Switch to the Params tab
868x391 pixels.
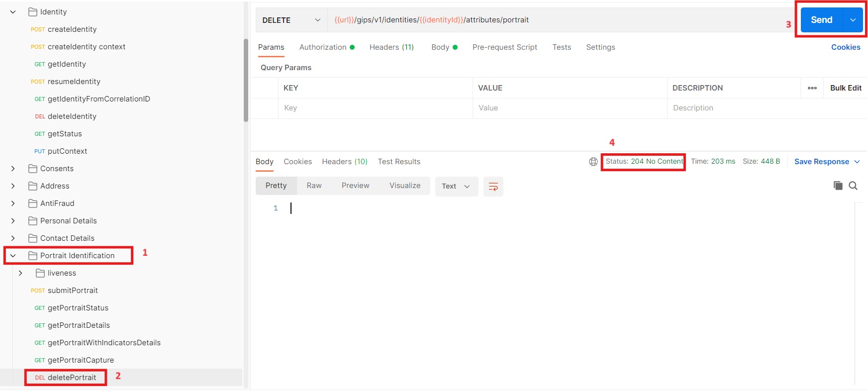click(x=271, y=47)
